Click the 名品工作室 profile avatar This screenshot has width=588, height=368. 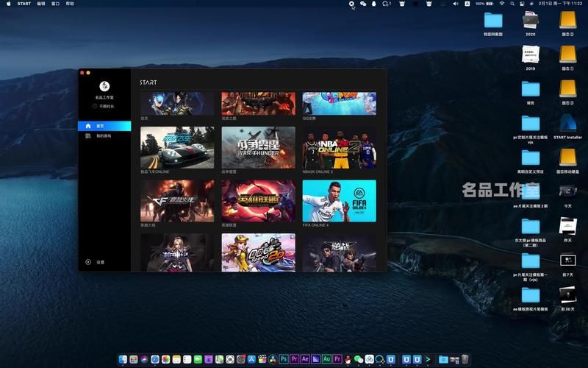(104, 86)
